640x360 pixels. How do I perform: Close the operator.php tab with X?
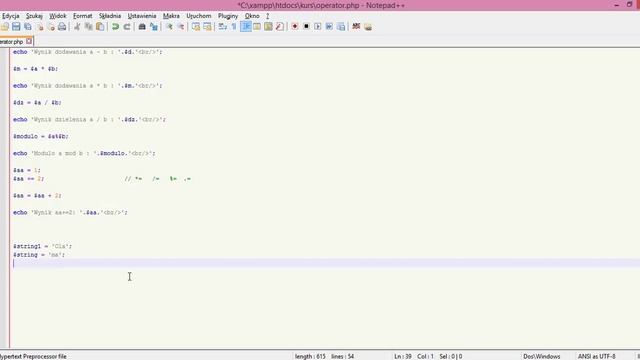click(29, 41)
